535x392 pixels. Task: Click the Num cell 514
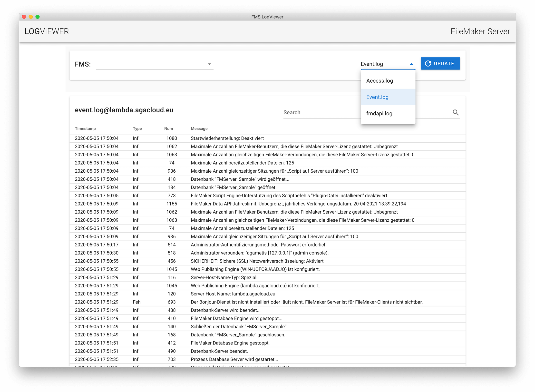[x=172, y=245]
